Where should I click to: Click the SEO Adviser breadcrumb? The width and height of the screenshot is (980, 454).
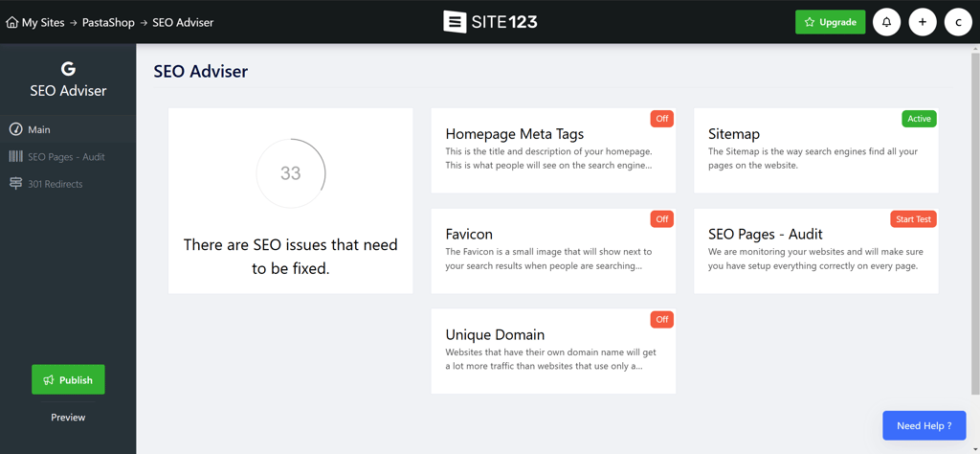(183, 23)
